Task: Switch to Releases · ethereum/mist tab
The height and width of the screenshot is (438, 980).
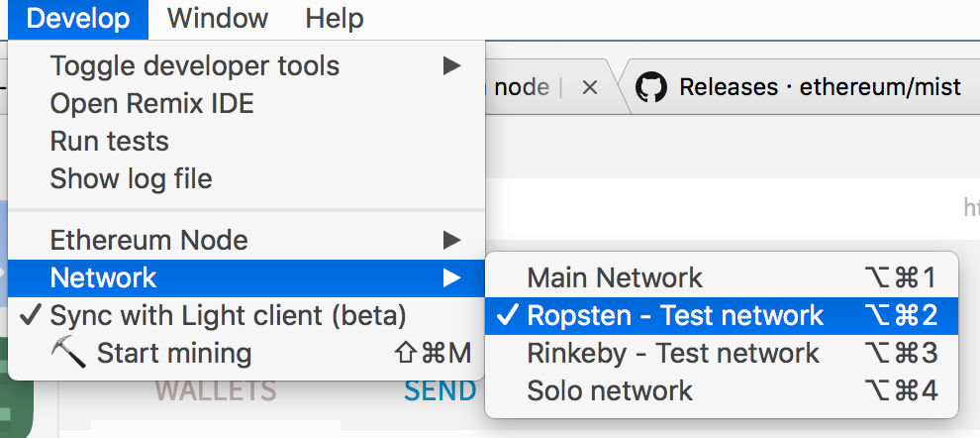Action: click(820, 87)
